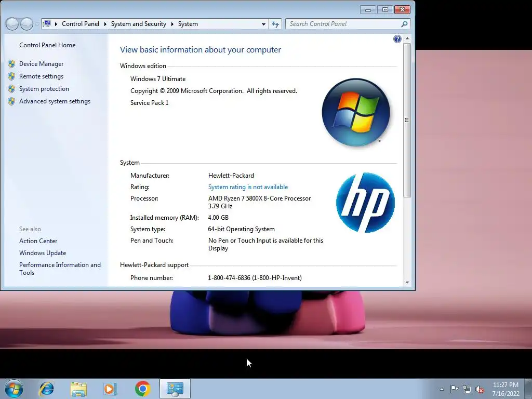The width and height of the screenshot is (532, 399).
Task: Click the network tray icon
Action: (467, 389)
